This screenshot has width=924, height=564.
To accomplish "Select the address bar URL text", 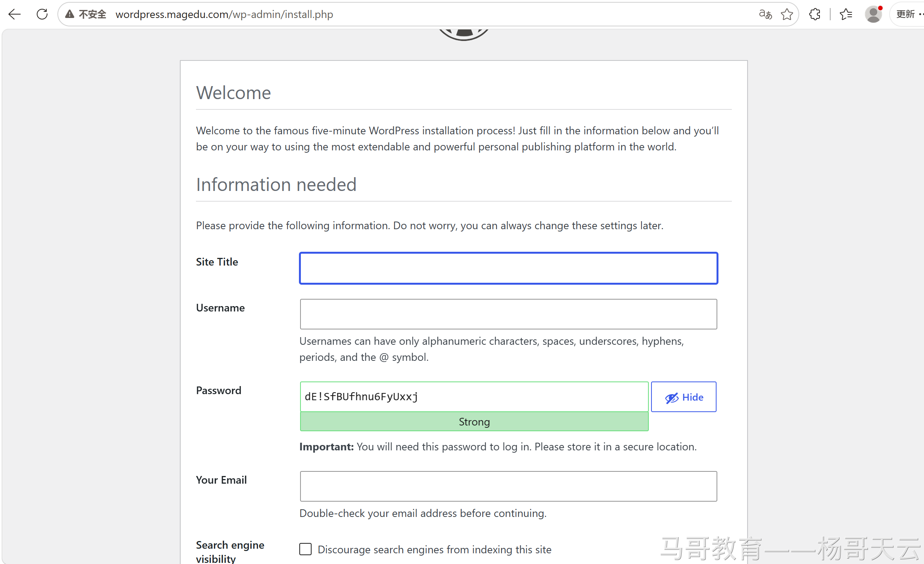I will 224,14.
